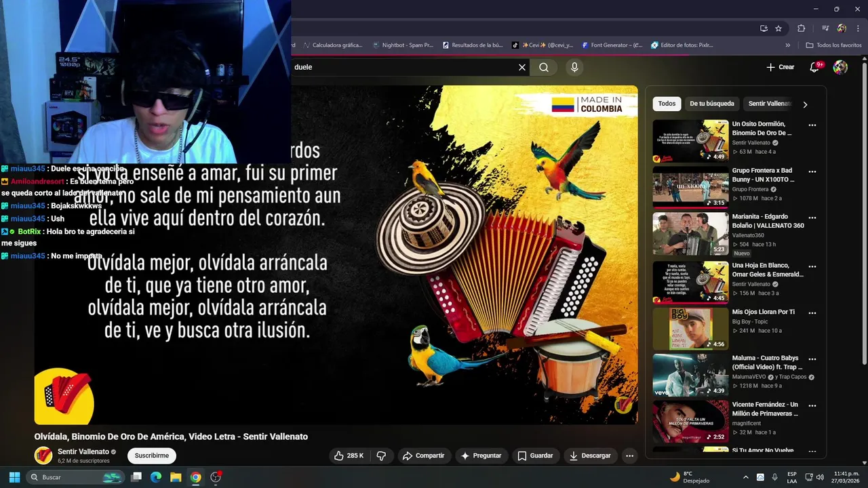Open Chrome three-dot menu
Viewport: 868px width, 488px height.
tap(856, 28)
